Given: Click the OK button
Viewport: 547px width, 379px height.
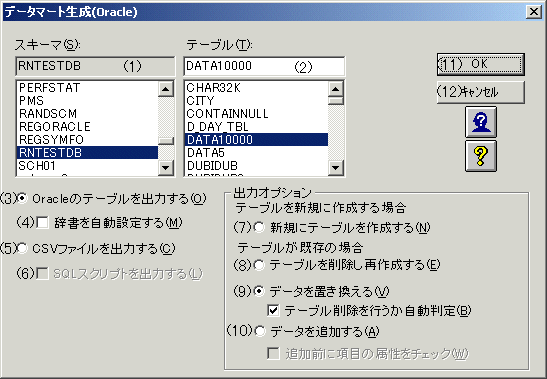Looking at the screenshot, I should pos(480,64).
